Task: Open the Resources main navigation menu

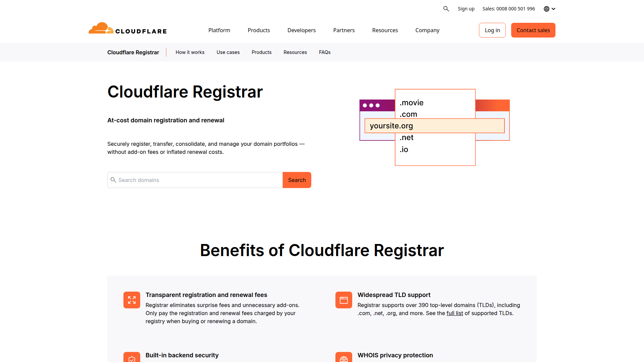Action: (x=385, y=30)
